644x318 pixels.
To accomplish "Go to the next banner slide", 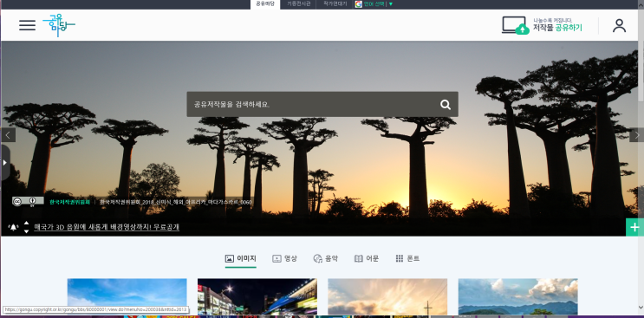I will tap(636, 134).
